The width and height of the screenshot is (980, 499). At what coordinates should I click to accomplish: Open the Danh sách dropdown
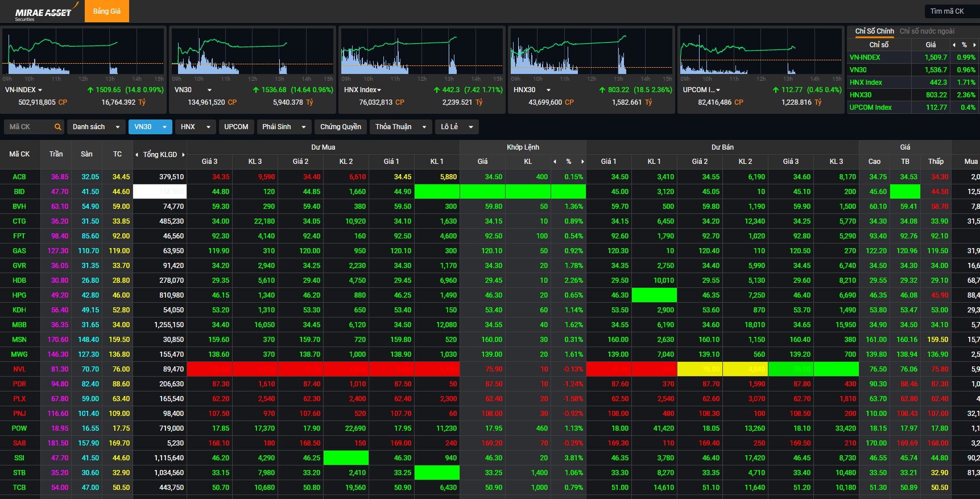pyautogui.click(x=96, y=127)
